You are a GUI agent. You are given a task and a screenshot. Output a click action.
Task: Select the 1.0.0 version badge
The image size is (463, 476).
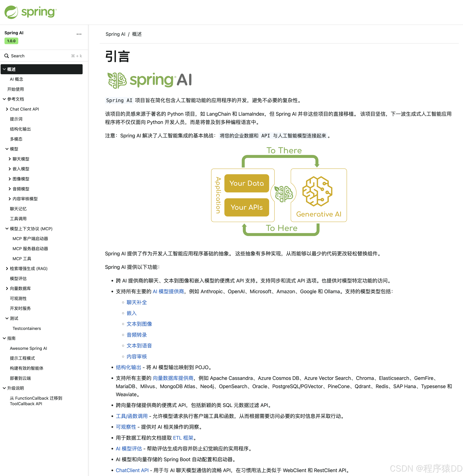click(11, 41)
